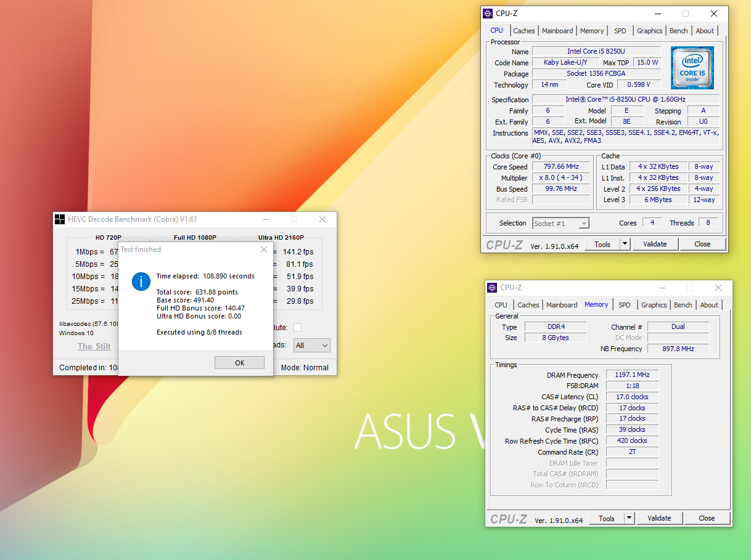Switch to Caches tab in upper CPU-Z window
Viewport: 751px width, 560px height.
click(x=524, y=31)
